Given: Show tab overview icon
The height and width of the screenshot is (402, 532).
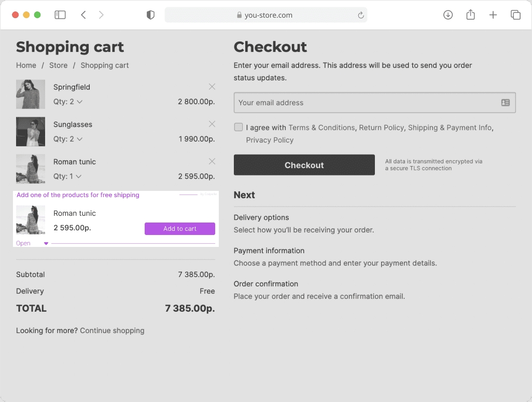Looking at the screenshot, I should [x=515, y=15].
